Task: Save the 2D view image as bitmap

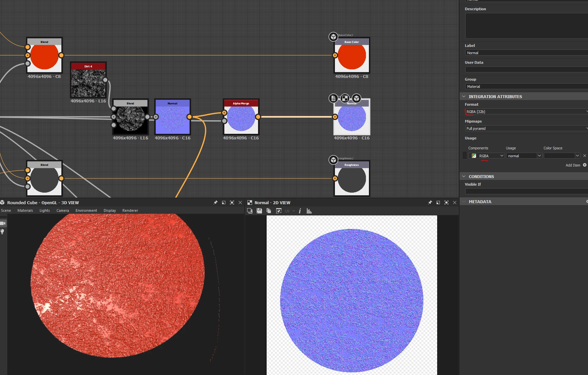Action: tap(259, 211)
